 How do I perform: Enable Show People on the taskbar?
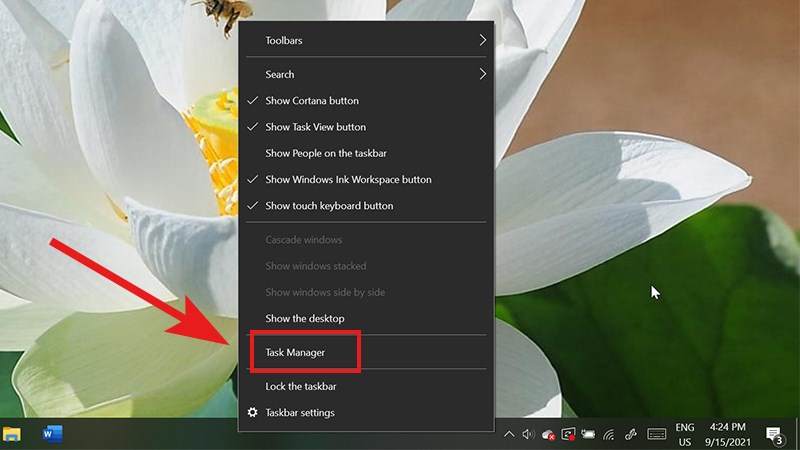click(x=366, y=154)
